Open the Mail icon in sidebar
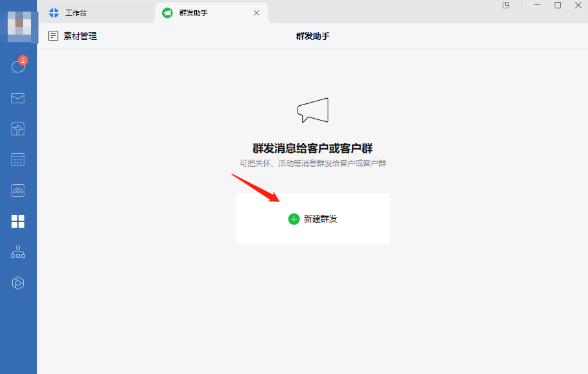Viewport: 588px width, 374px height. pyautogui.click(x=17, y=98)
